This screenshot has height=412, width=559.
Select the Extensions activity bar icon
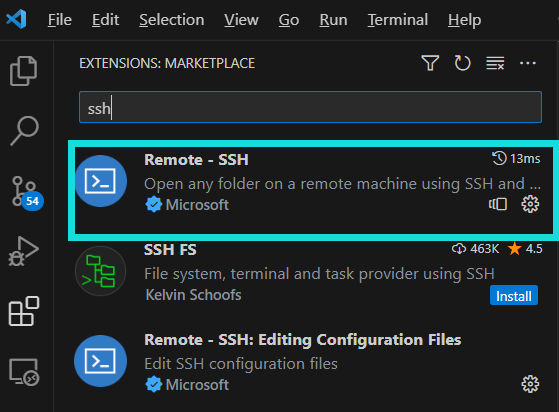click(24, 311)
